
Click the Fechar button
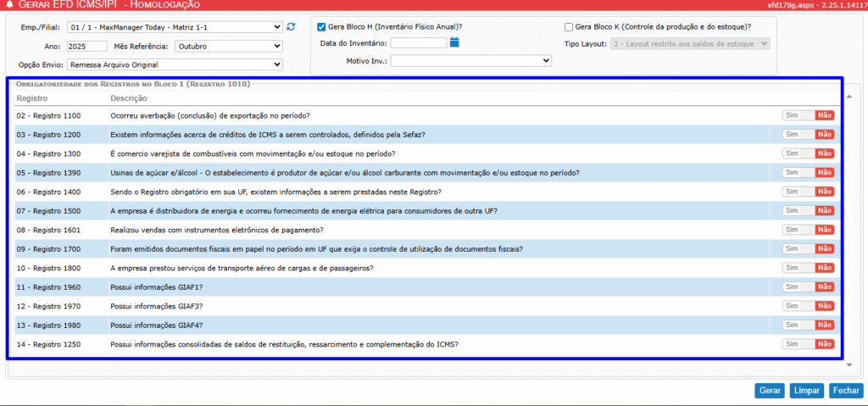coord(845,391)
